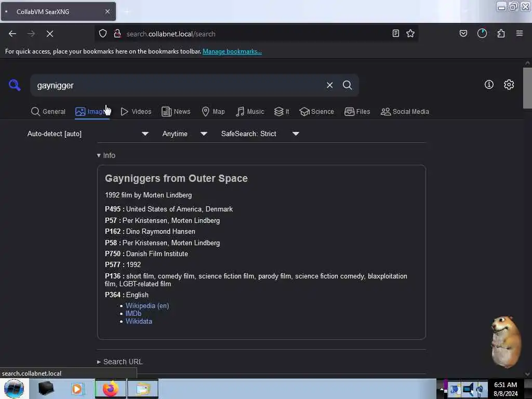
Task: Open SearXNG preferences gear
Action: click(509, 85)
